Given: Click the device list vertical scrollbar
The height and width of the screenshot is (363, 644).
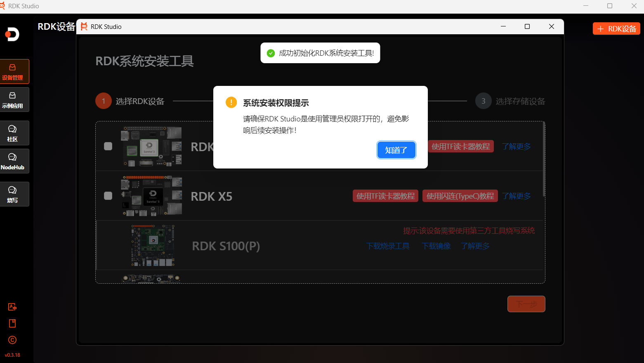Looking at the screenshot, I should [544, 159].
